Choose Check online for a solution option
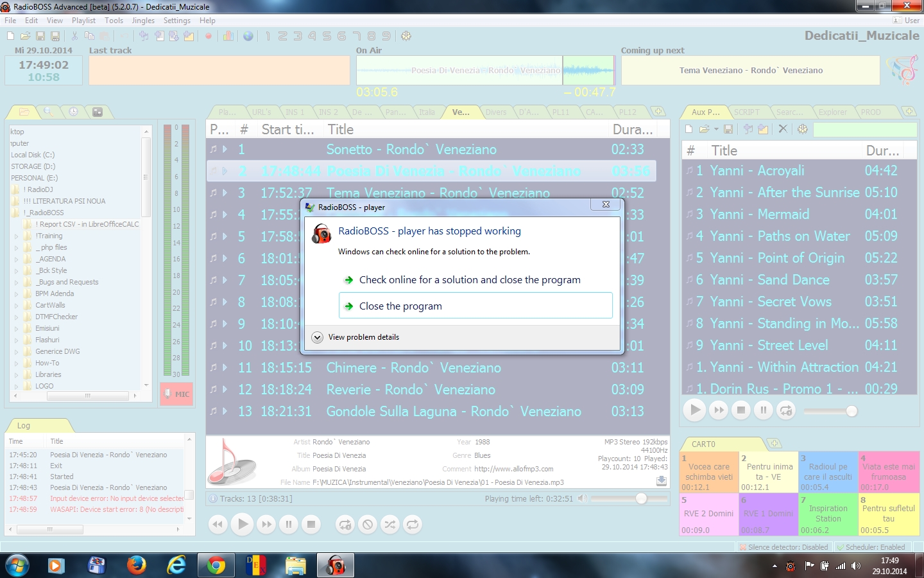 475,280
